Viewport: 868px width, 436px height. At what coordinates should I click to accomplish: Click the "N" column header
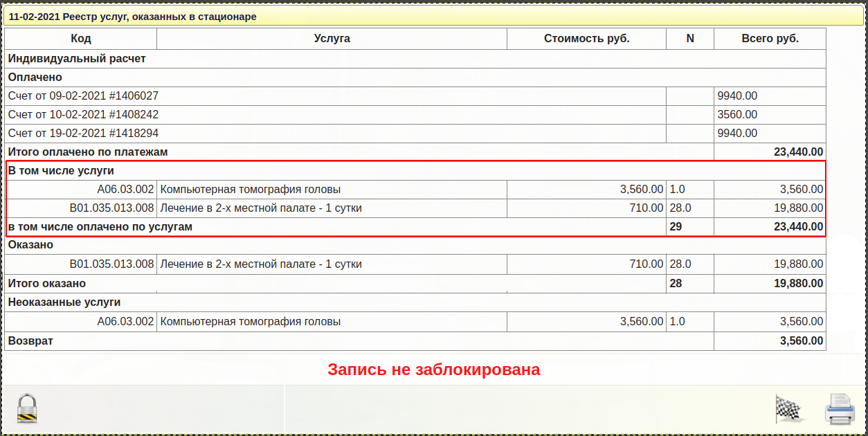tap(689, 39)
